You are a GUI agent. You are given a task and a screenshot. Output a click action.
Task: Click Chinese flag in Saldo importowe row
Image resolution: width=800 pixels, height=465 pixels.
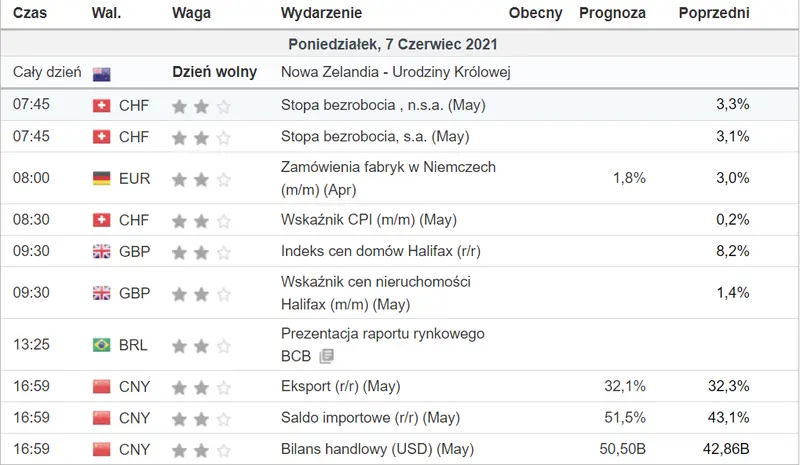coord(102,418)
